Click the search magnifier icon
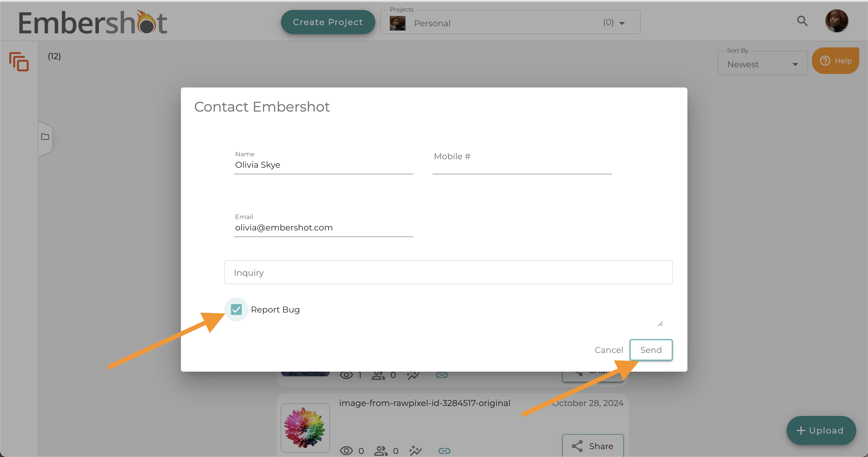The image size is (868, 457). [x=802, y=21]
